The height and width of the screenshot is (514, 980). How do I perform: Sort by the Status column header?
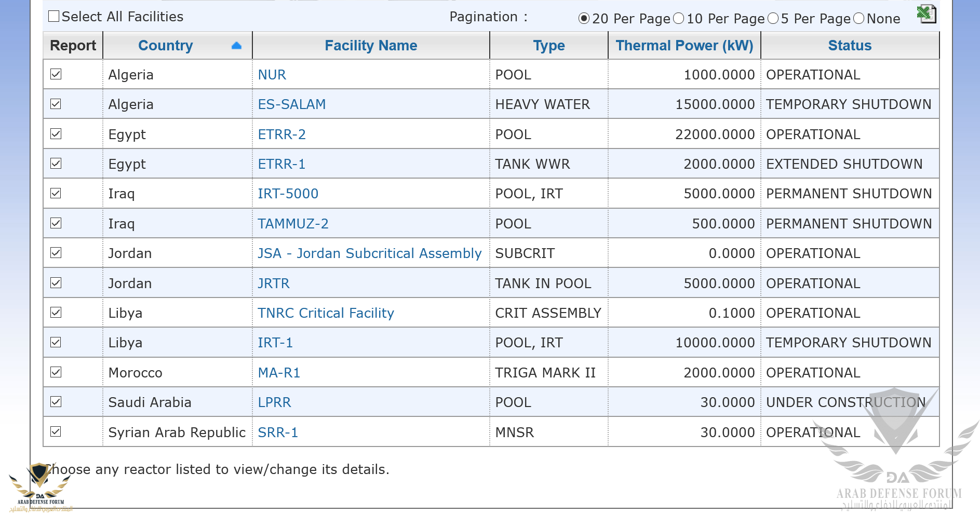pos(850,46)
